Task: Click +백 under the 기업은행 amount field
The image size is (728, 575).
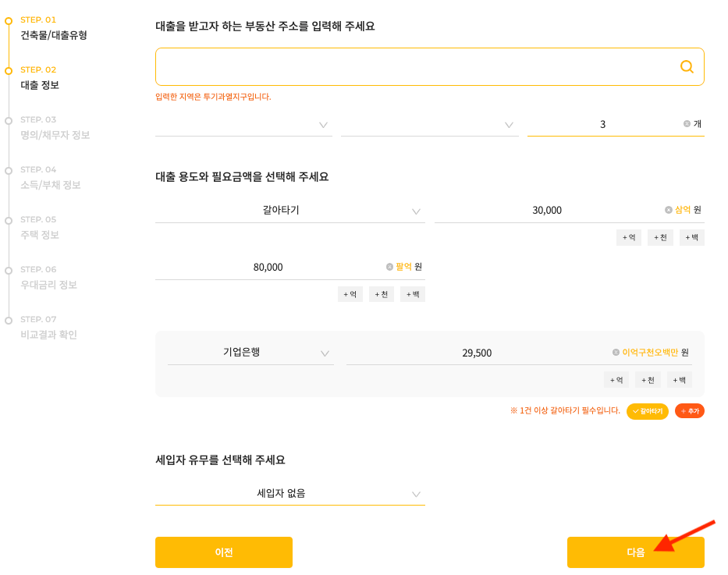Action: (x=679, y=379)
